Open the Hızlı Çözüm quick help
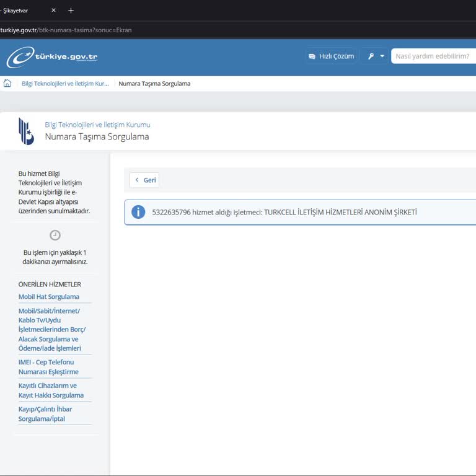 (x=331, y=56)
